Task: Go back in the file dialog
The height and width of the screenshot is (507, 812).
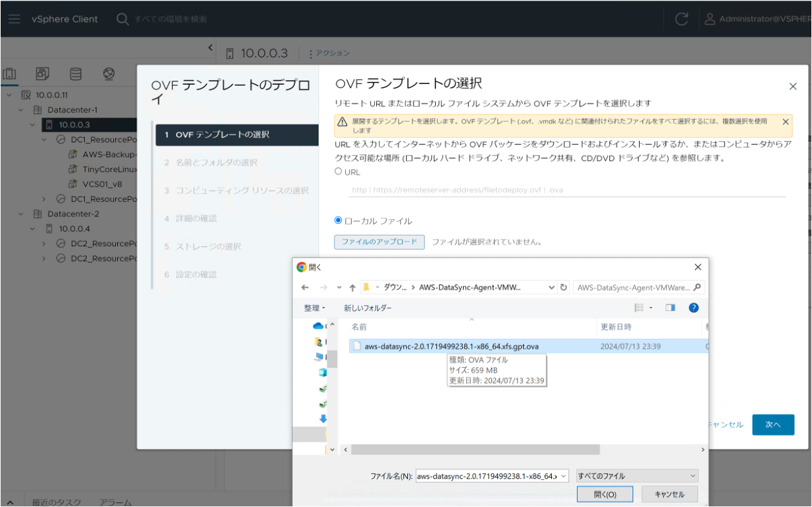Action: [305, 287]
